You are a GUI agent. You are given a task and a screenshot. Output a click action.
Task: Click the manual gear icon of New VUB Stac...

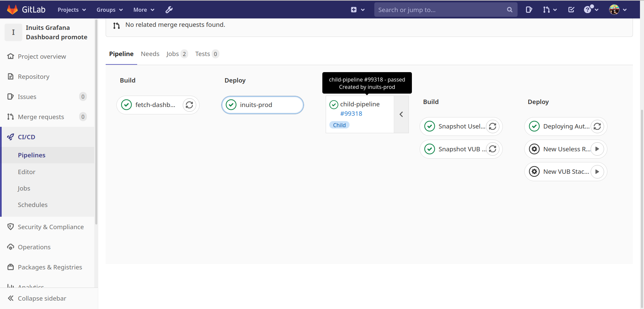(x=534, y=171)
